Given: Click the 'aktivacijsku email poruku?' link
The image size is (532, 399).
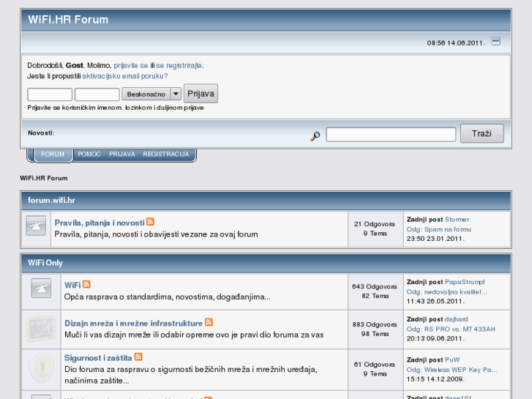Looking at the screenshot, I should tap(125, 76).
